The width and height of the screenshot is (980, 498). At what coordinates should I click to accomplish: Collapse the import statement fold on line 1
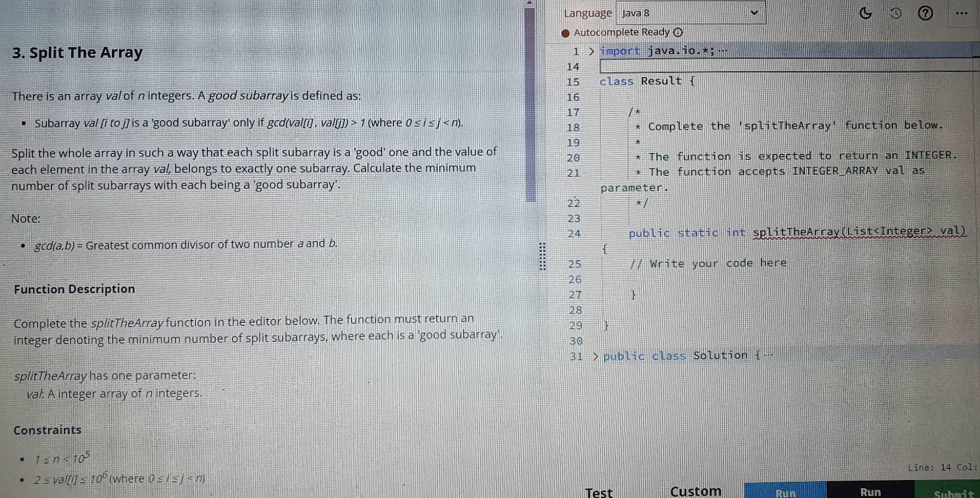592,50
